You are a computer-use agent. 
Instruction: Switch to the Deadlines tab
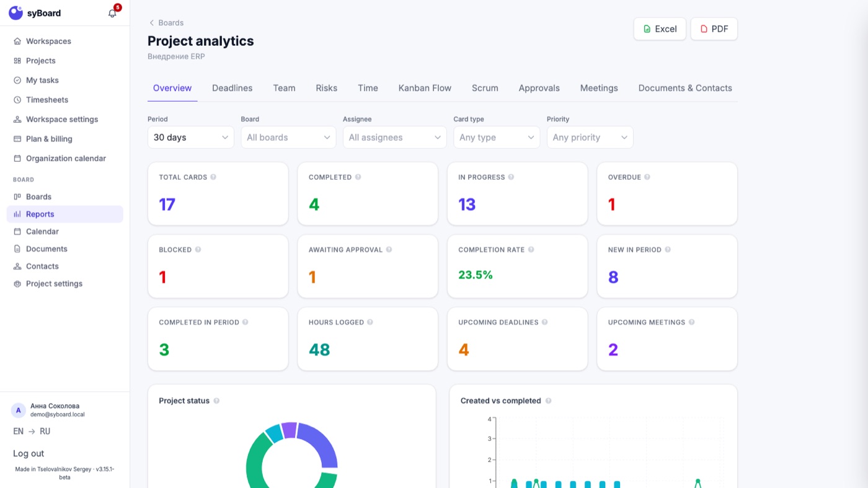click(x=232, y=88)
